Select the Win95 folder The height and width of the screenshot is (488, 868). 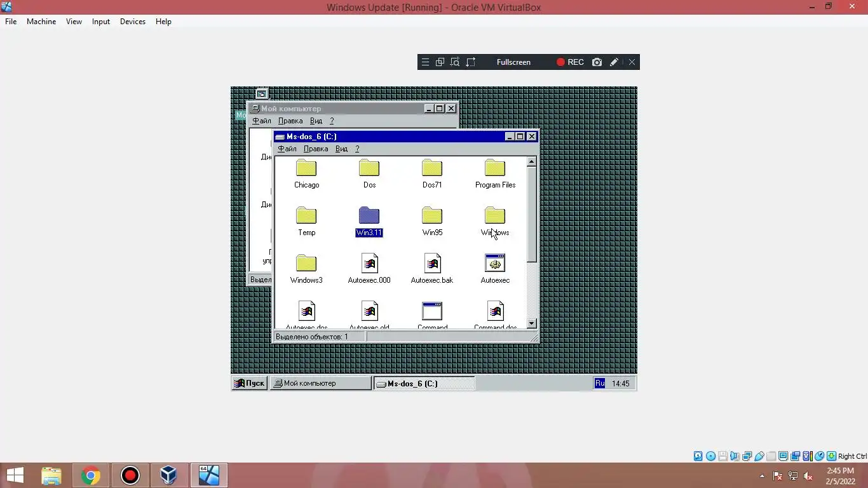pos(432,221)
